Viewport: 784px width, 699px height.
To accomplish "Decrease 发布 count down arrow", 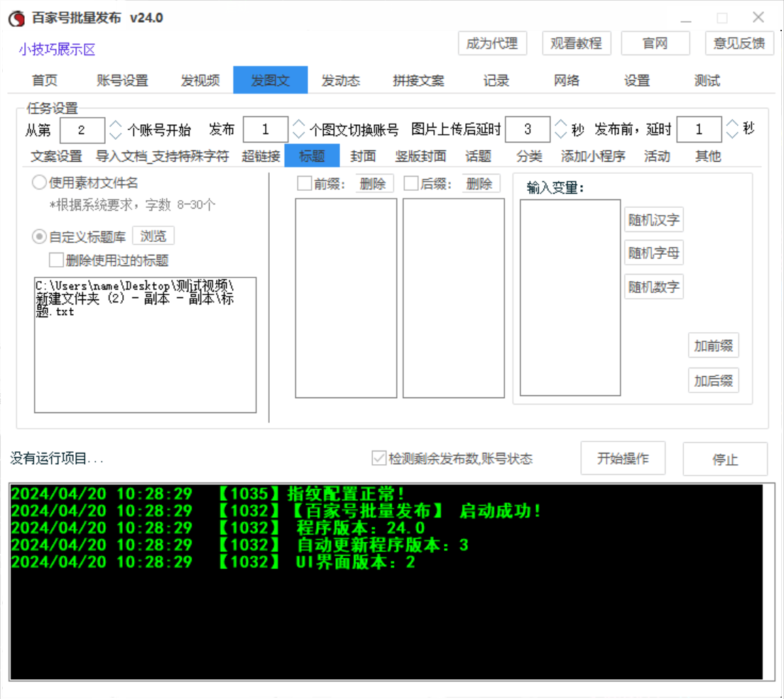I will point(298,136).
